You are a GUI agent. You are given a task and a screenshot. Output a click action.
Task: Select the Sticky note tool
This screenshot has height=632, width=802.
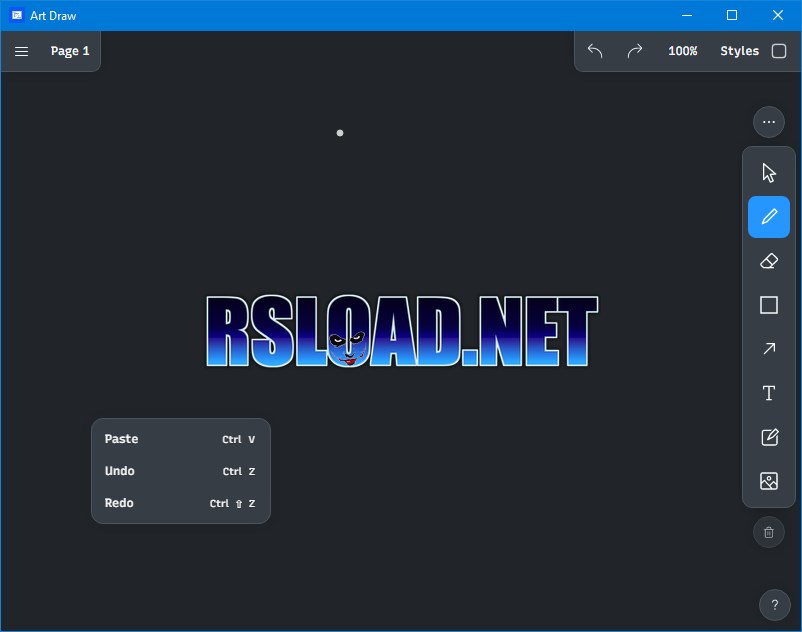(x=769, y=437)
